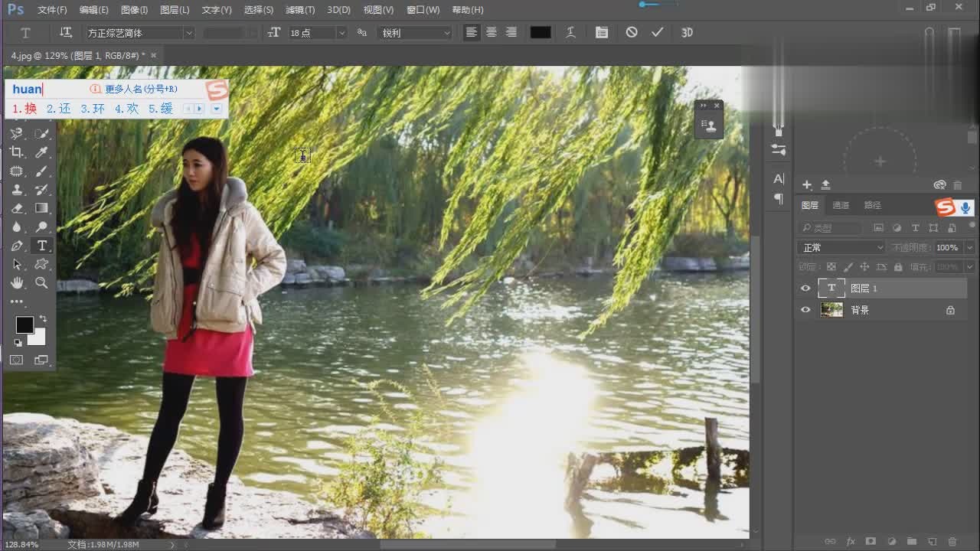Screen dimensions: 980x551
Task: Open the text color swatch
Action: pyautogui.click(x=541, y=32)
